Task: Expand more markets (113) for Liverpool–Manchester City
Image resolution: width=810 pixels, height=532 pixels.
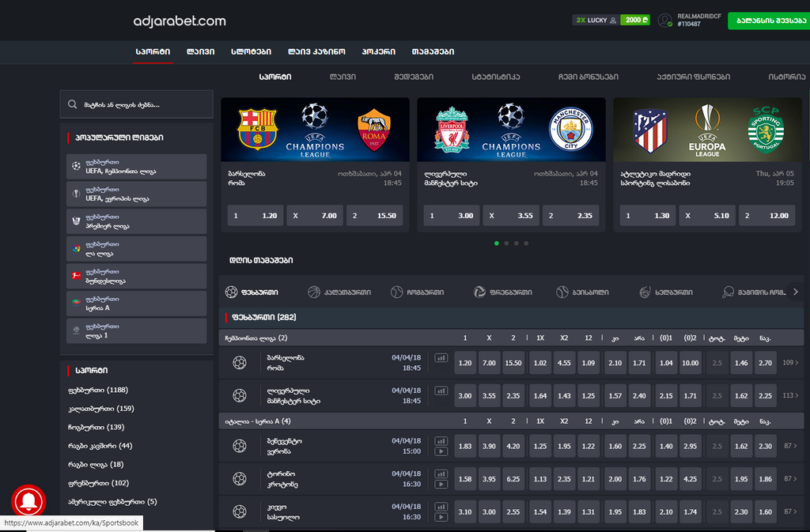Action: (789, 395)
